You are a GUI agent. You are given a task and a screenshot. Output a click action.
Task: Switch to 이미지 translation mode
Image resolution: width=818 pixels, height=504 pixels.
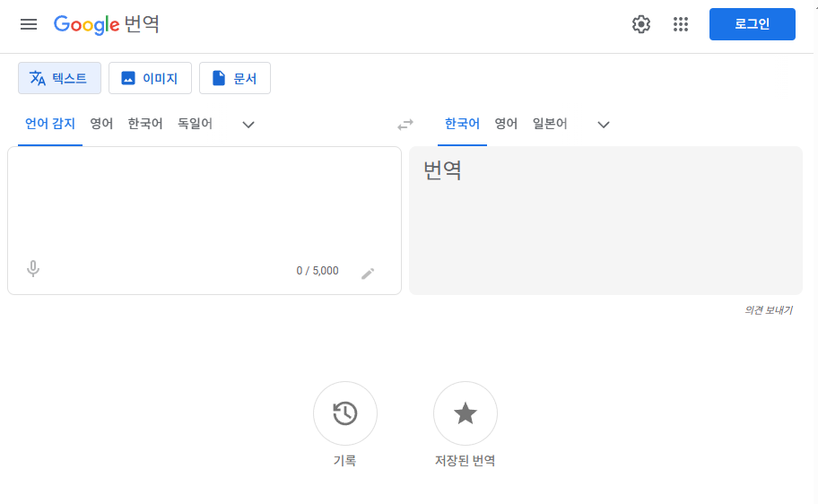151,78
